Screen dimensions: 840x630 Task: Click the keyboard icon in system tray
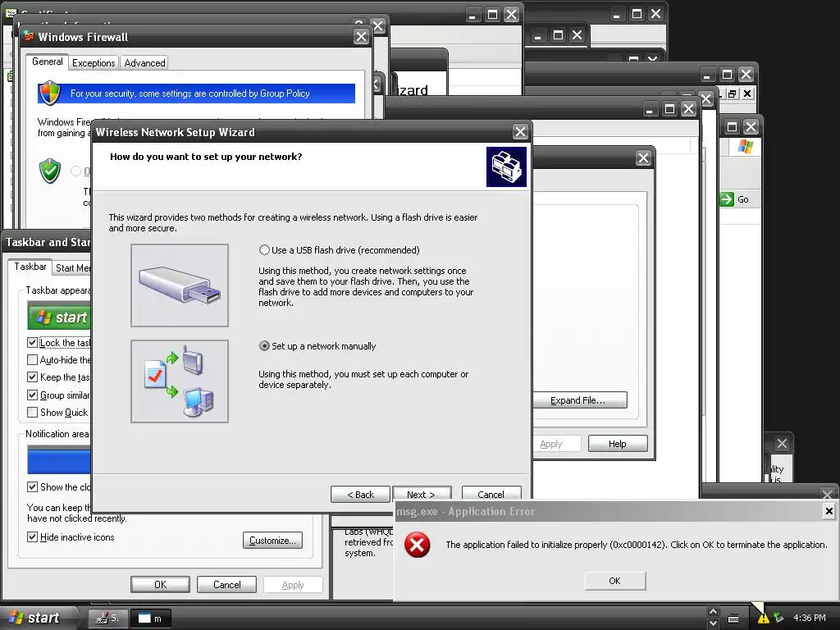tap(733, 619)
